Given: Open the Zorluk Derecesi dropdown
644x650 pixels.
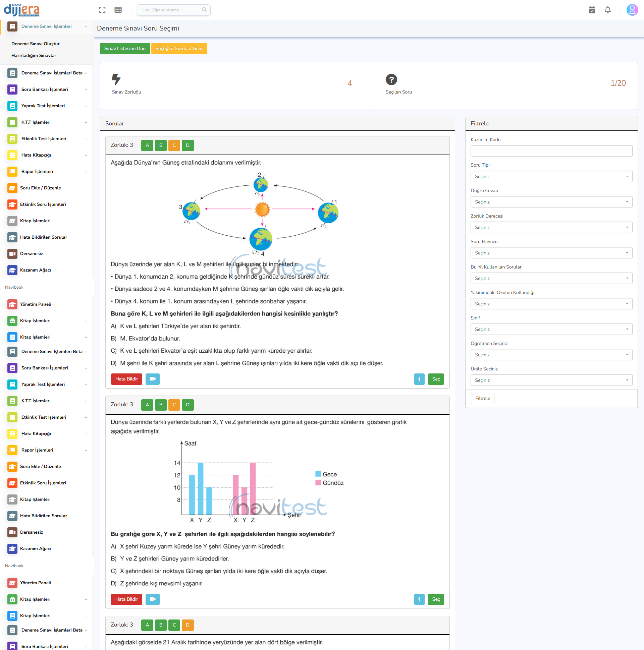Looking at the screenshot, I should (x=551, y=227).
